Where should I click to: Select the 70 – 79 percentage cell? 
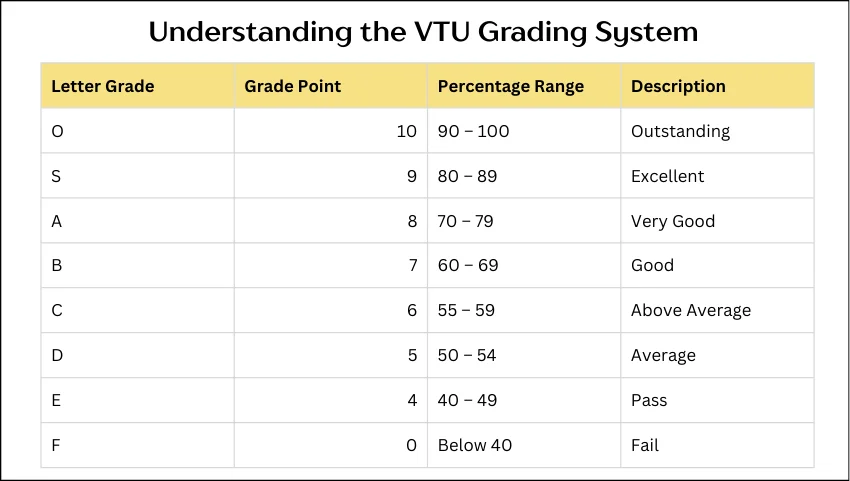(465, 221)
